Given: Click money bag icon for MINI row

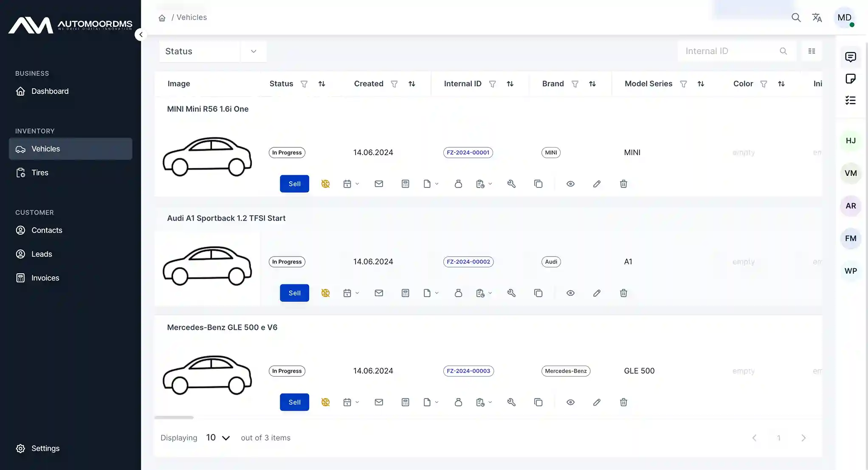Looking at the screenshot, I should tap(458, 184).
